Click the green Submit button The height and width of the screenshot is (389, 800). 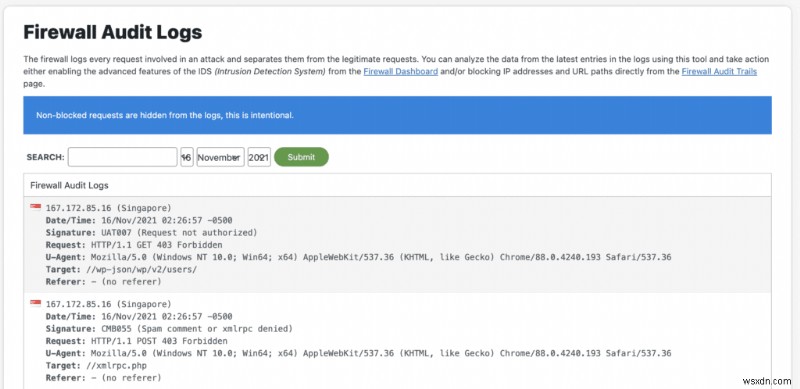tap(301, 157)
